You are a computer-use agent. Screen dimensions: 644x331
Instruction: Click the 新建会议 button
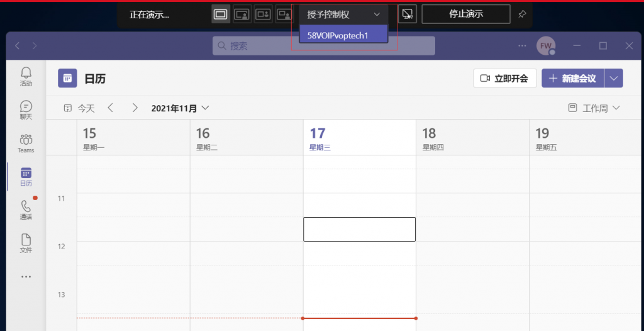click(x=572, y=78)
